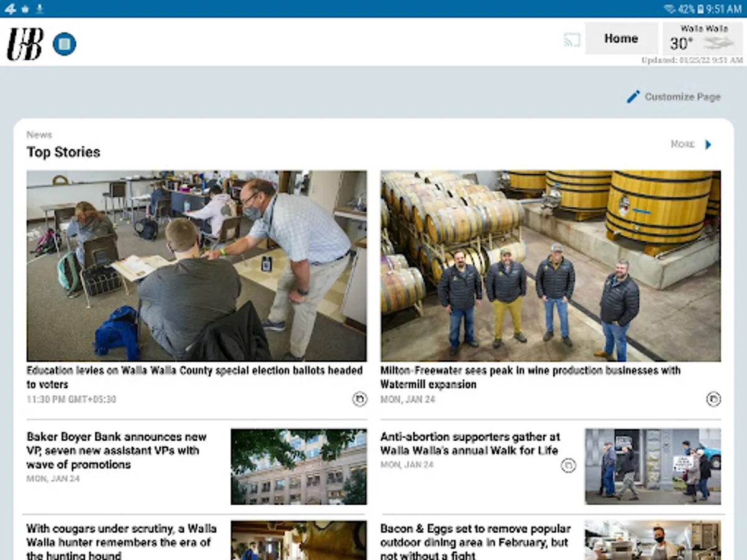Image resolution: width=747 pixels, height=560 pixels.
Task: Open the Baker Boyer Bank promotions headline
Action: coord(116,450)
